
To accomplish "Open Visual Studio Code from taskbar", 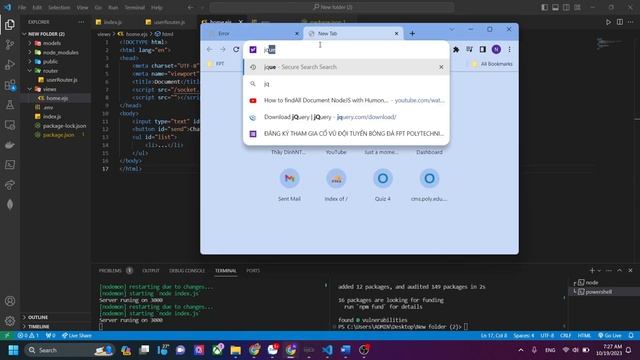I will click(327, 350).
